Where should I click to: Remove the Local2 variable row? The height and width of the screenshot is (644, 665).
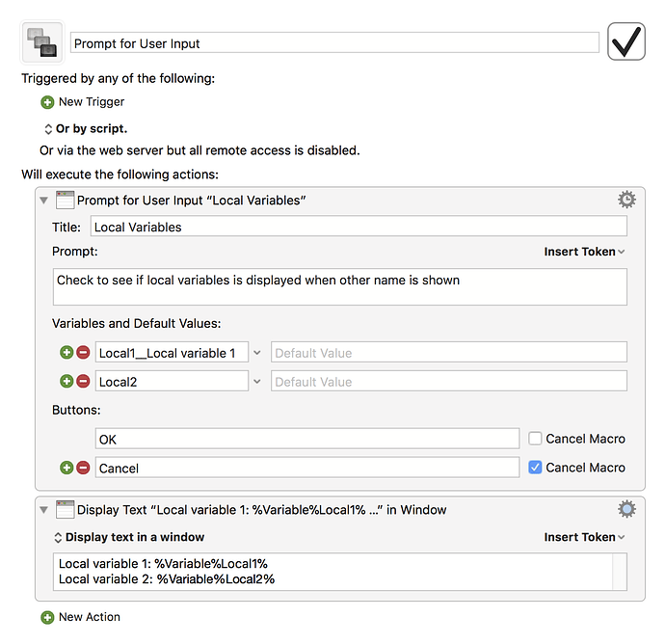(83, 381)
